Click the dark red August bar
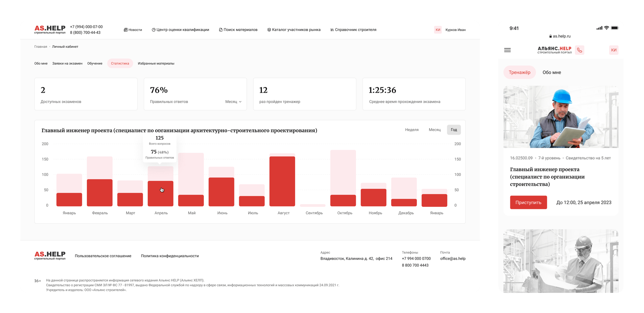Viewport: 644px width, 313px height. (x=282, y=181)
